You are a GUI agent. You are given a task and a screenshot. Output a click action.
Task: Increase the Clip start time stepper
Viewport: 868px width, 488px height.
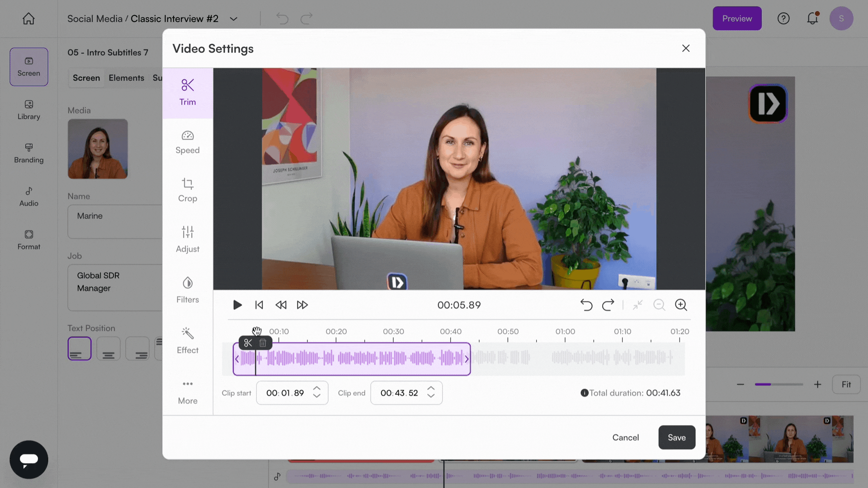(317, 389)
